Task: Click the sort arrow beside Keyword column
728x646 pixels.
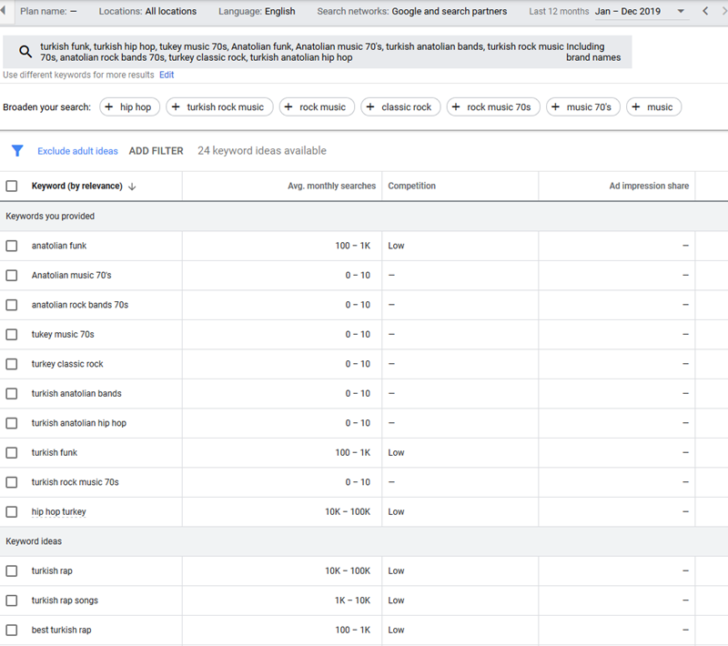Action: click(132, 186)
